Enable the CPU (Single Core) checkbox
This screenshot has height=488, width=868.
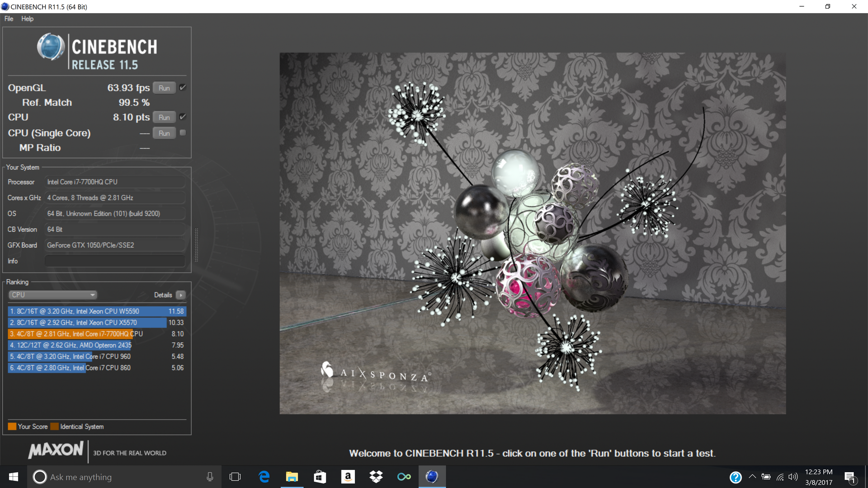pos(183,133)
